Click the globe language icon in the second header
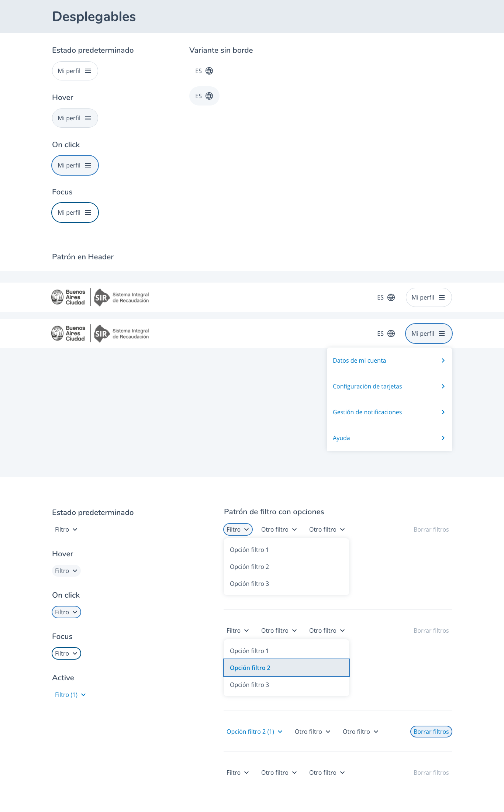504x812 pixels. (391, 334)
